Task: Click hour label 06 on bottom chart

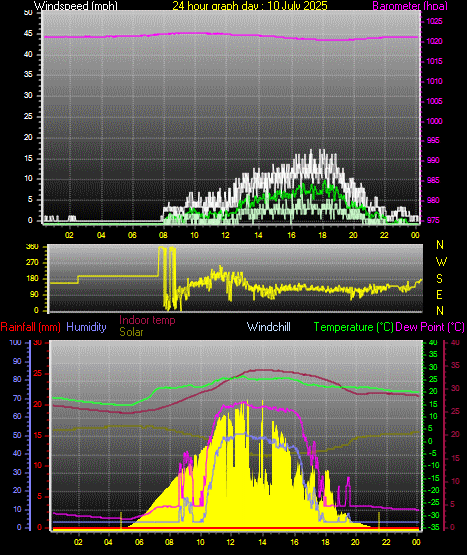Action: 139,542
